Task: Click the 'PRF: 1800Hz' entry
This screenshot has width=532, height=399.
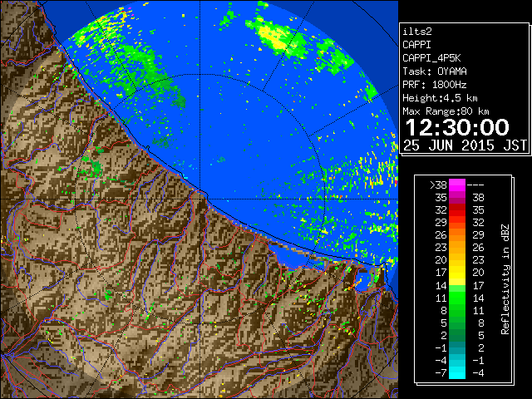Action: tap(435, 85)
